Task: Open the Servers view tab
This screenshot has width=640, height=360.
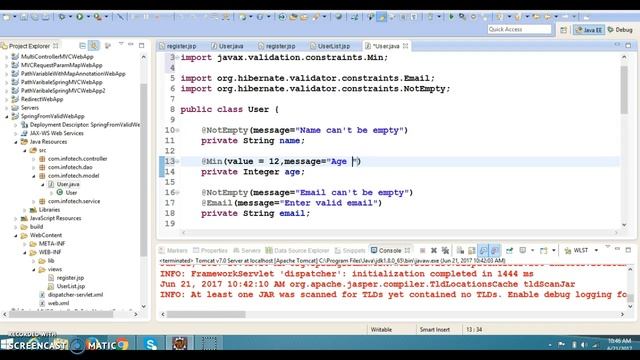Action: [247, 250]
